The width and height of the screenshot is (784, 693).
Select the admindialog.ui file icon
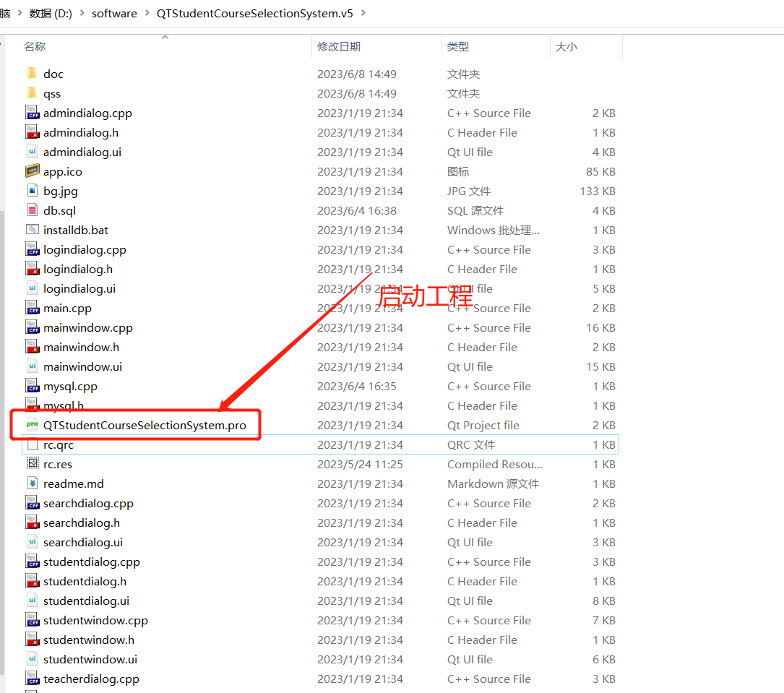tap(33, 152)
